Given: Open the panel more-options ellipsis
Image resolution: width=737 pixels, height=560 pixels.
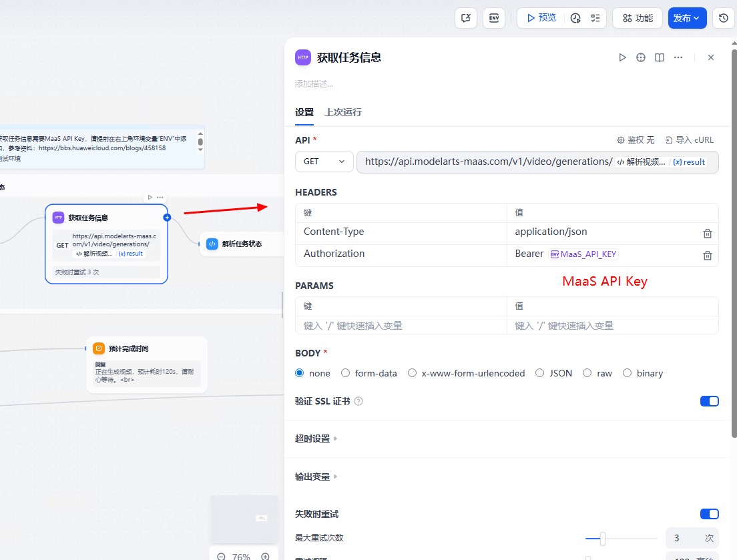Looking at the screenshot, I should click(x=678, y=57).
